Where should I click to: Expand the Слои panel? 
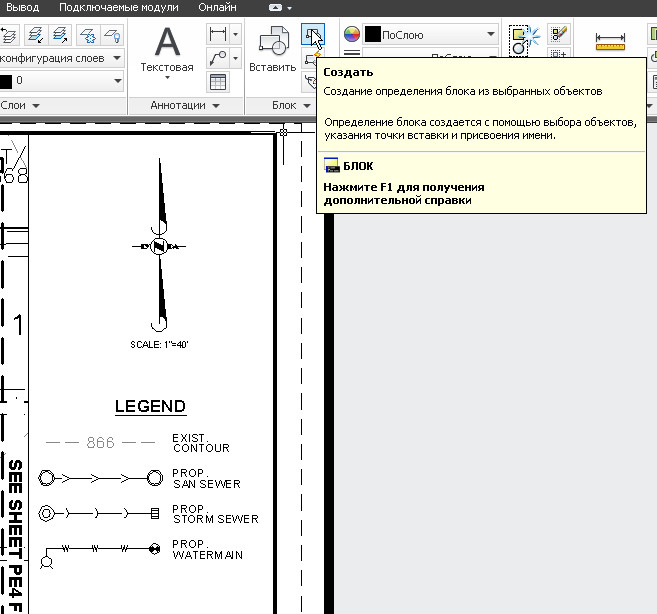(x=36, y=106)
